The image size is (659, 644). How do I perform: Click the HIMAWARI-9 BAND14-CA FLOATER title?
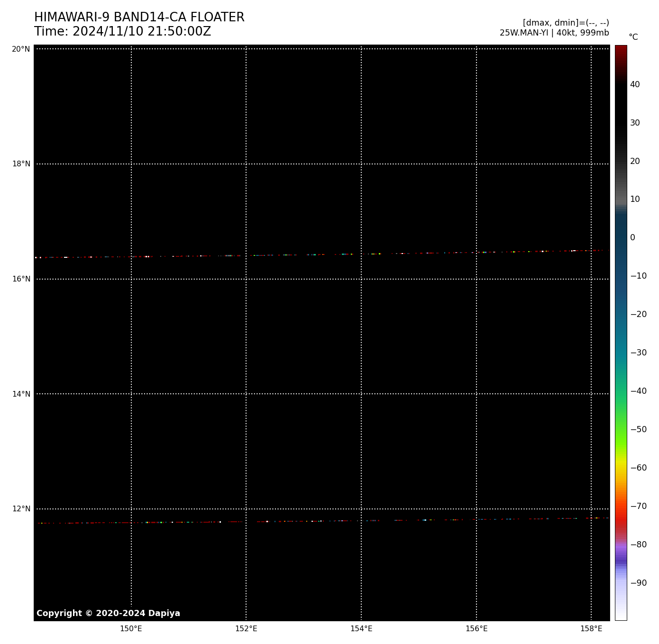tap(139, 18)
